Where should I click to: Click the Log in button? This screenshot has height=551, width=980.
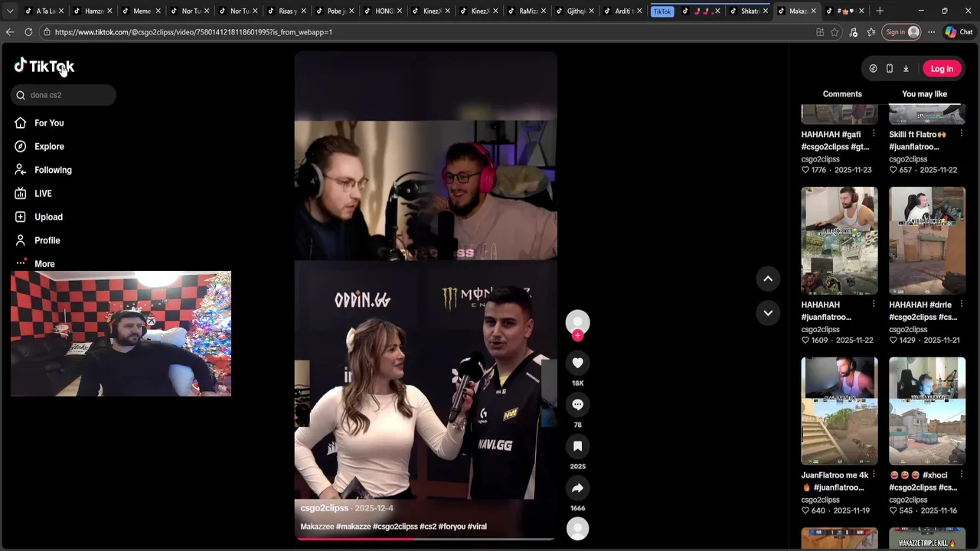(942, 69)
